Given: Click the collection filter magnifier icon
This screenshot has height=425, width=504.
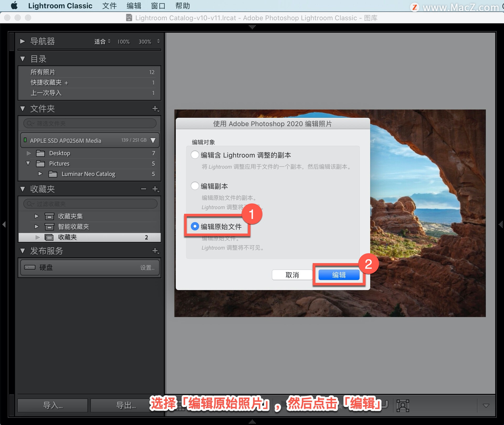Looking at the screenshot, I should pos(30,204).
